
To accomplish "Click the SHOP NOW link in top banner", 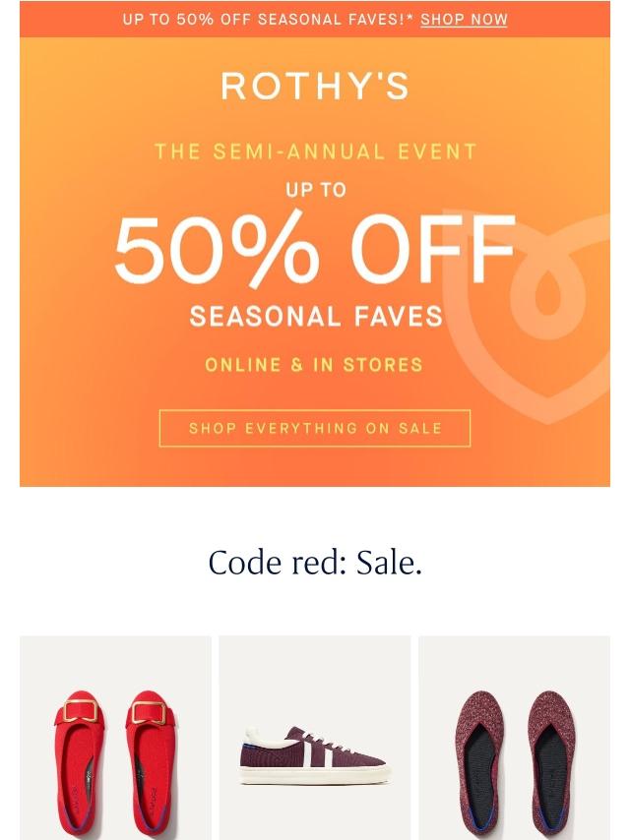I will click(x=464, y=20).
